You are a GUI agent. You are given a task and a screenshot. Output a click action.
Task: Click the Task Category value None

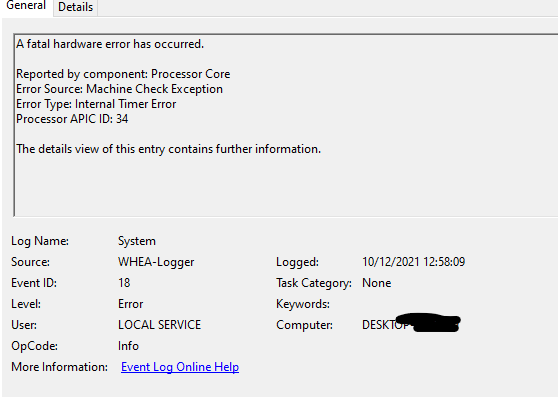tap(377, 283)
